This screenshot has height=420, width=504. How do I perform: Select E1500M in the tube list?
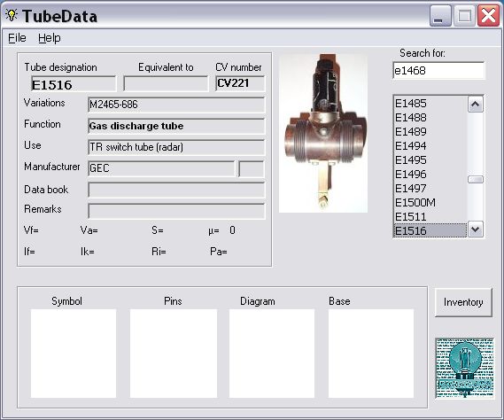pos(430,203)
